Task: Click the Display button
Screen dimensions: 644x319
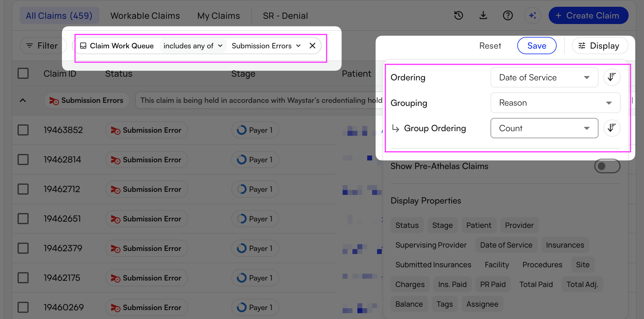Action: tap(600, 46)
